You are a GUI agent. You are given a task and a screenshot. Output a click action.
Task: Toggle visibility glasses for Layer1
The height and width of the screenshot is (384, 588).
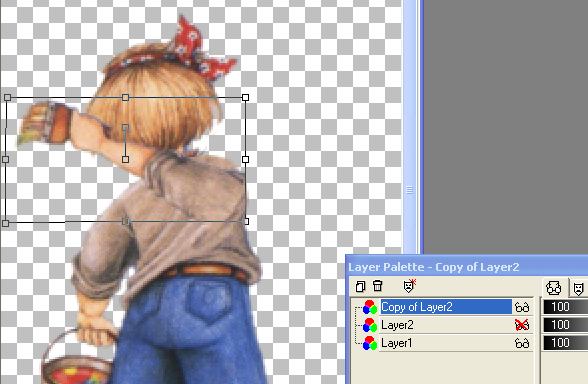coord(522,343)
